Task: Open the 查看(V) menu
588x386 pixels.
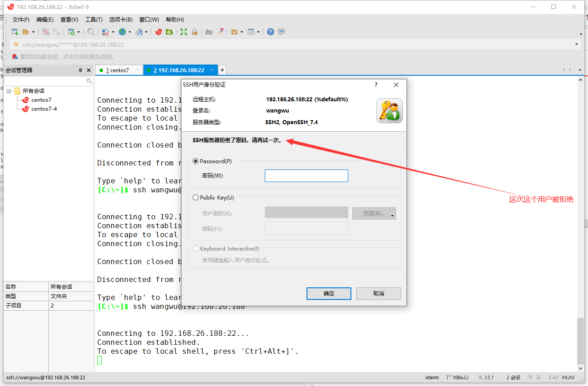Action: tap(69, 20)
